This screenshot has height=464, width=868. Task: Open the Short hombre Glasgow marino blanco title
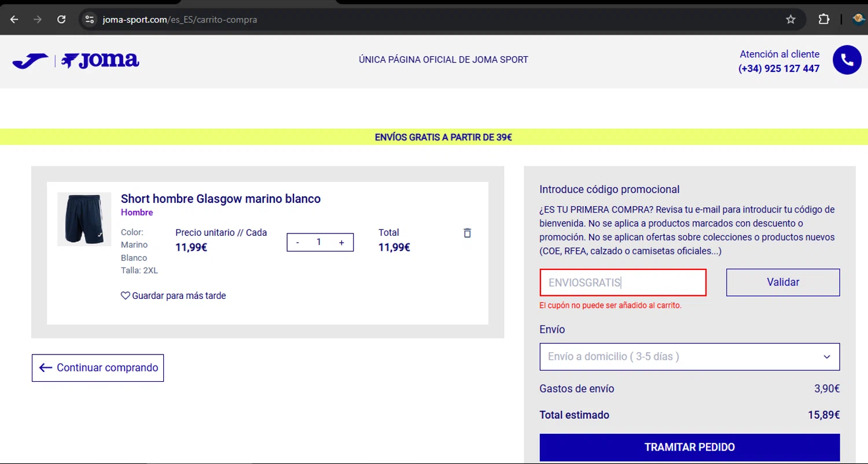click(220, 199)
